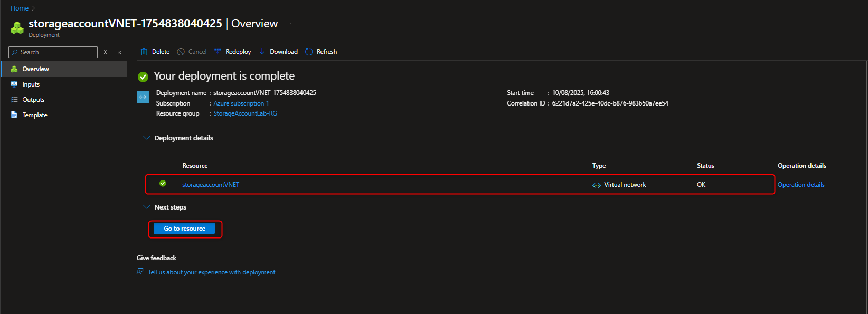The height and width of the screenshot is (314, 868).
Task: Click the Give feedback heading
Action: (156, 258)
